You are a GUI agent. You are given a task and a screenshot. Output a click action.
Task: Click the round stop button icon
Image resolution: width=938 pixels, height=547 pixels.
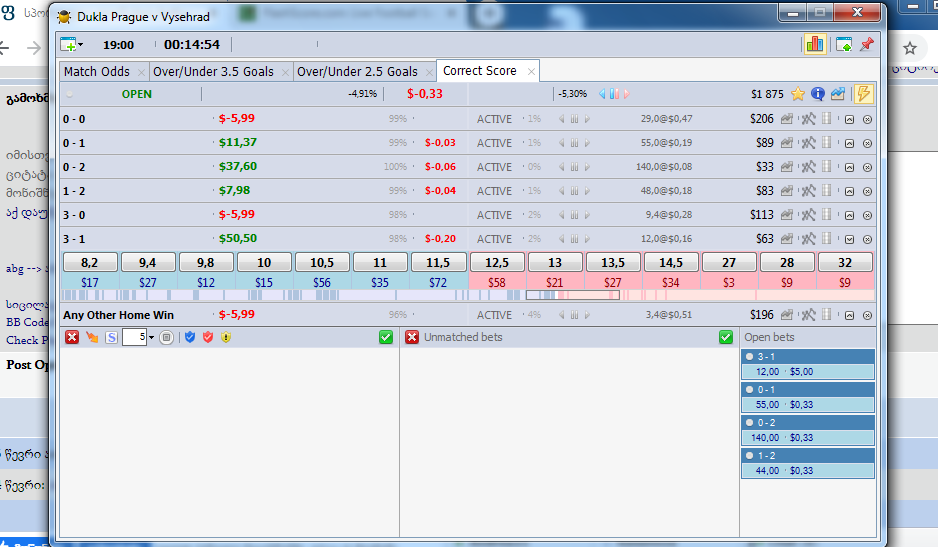coord(167,338)
